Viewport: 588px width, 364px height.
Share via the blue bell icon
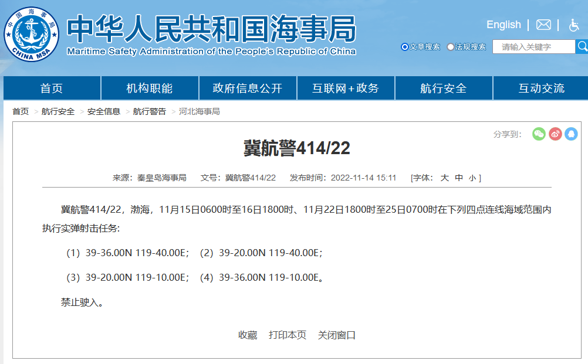tap(571, 134)
